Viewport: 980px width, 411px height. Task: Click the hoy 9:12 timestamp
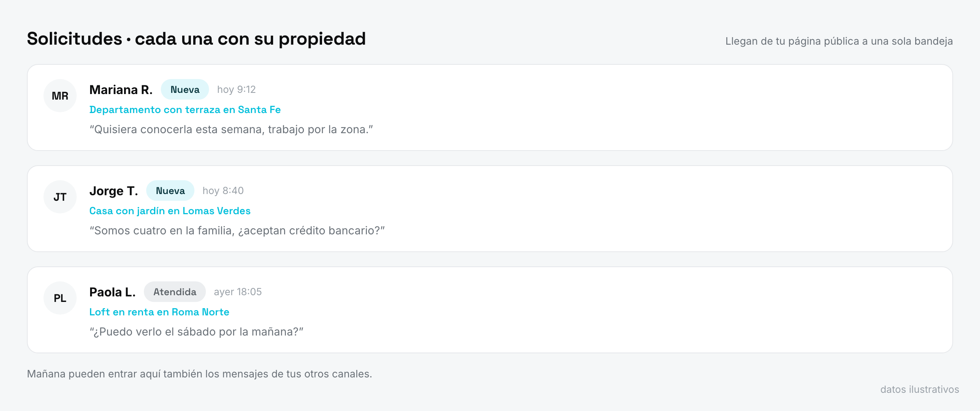236,90
